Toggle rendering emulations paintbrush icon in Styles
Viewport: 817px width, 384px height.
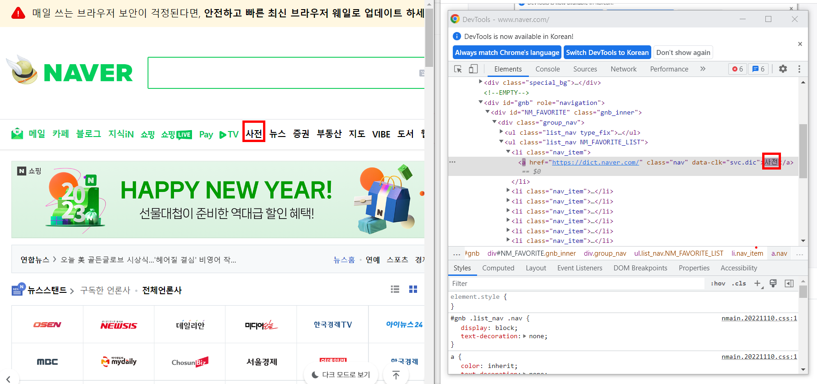tap(773, 283)
